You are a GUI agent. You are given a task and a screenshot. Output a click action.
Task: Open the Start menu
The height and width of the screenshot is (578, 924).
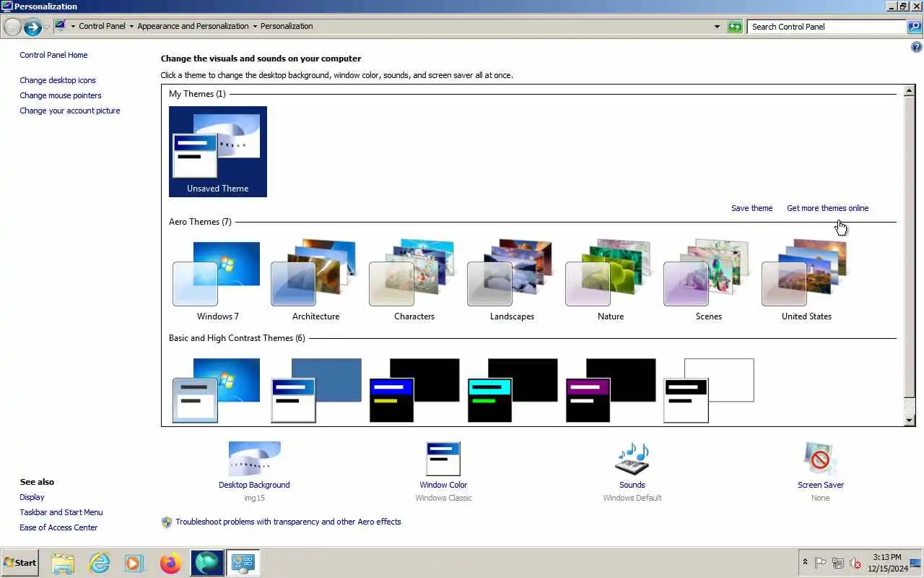click(19, 562)
